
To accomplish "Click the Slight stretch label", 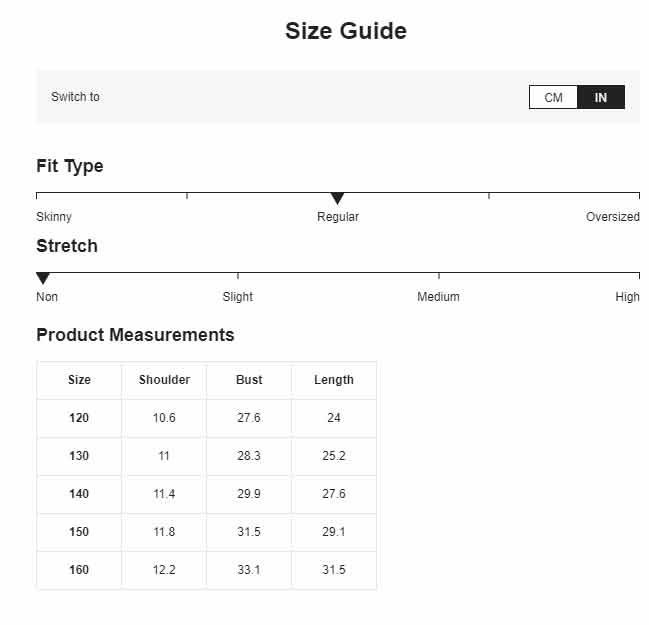I will pyautogui.click(x=238, y=297).
